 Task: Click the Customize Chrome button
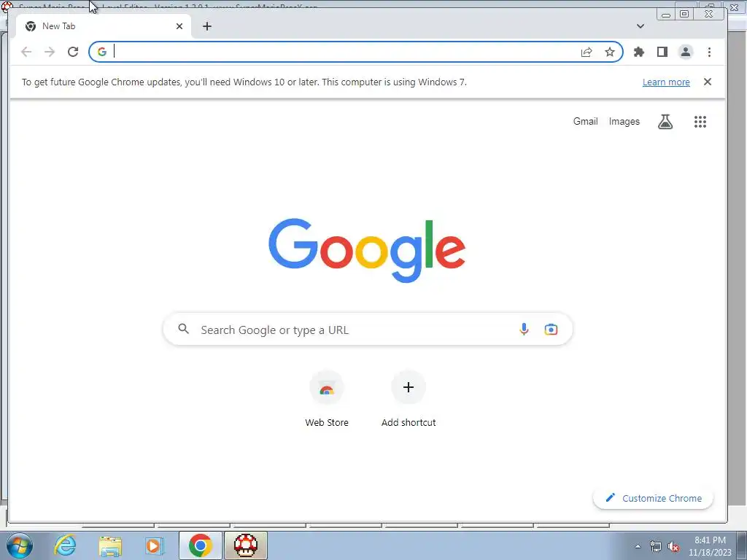(653, 498)
